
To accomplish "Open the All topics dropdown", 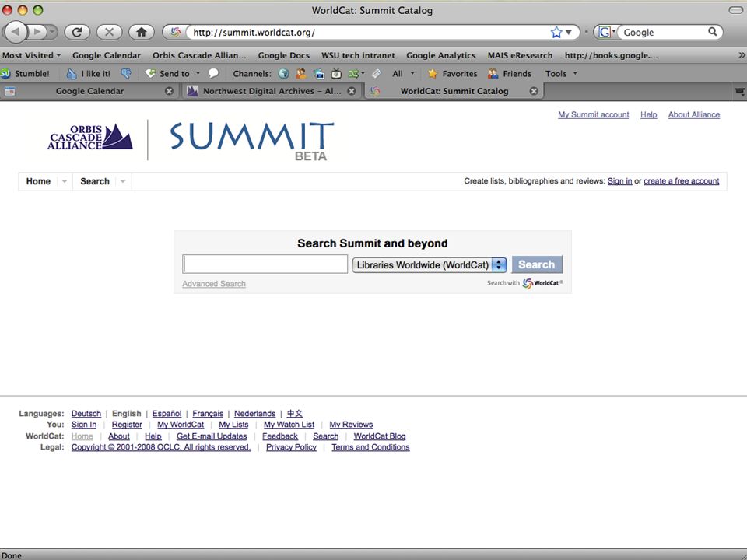I will [x=404, y=73].
